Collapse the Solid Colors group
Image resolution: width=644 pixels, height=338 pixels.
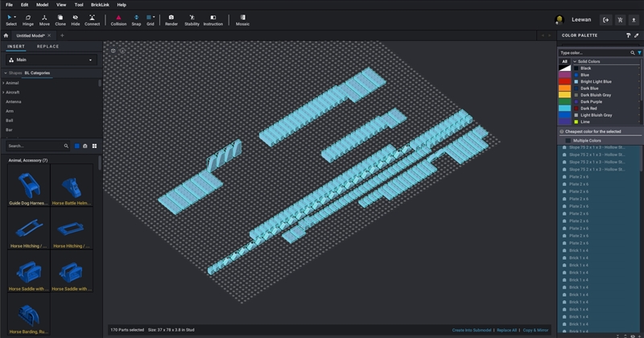point(574,61)
